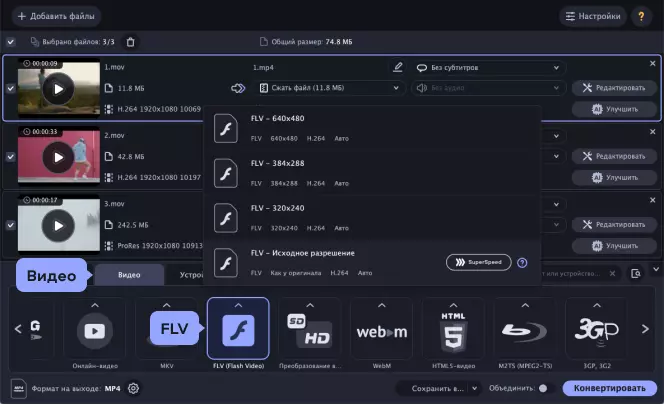The image size is (664, 405).
Task: Collapse the format panel chevron
Action: click(656, 269)
